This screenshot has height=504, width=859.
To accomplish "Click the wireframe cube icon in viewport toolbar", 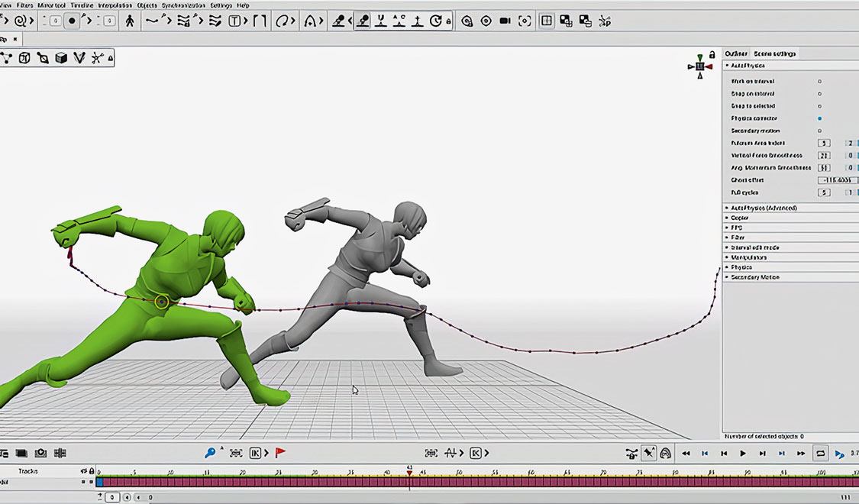I will (24, 58).
